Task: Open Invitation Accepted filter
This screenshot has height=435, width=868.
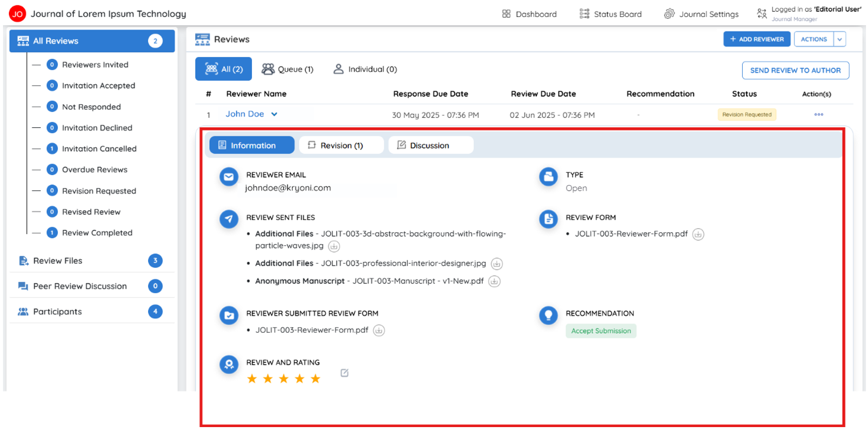Action: click(x=91, y=86)
